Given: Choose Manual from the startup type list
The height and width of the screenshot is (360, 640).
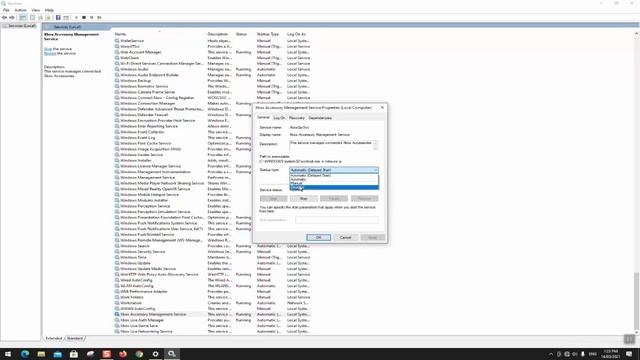Looking at the screenshot, I should 334,183.
